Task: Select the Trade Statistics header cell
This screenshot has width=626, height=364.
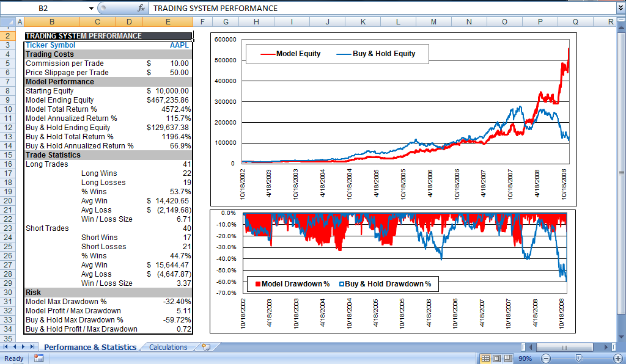Action: (108, 155)
